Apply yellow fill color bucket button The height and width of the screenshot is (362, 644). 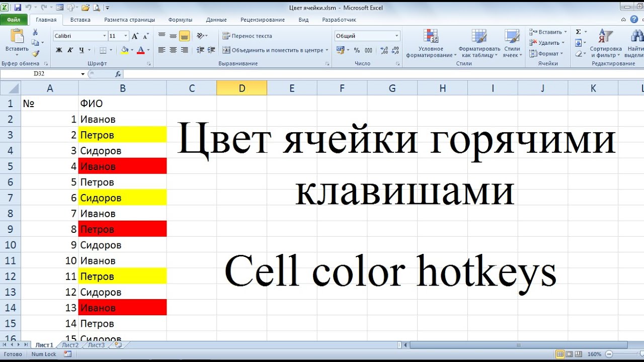coord(124,50)
